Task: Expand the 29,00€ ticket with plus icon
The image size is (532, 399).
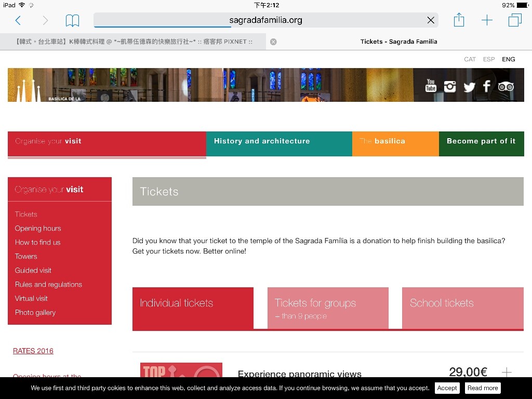Action: coord(507,372)
